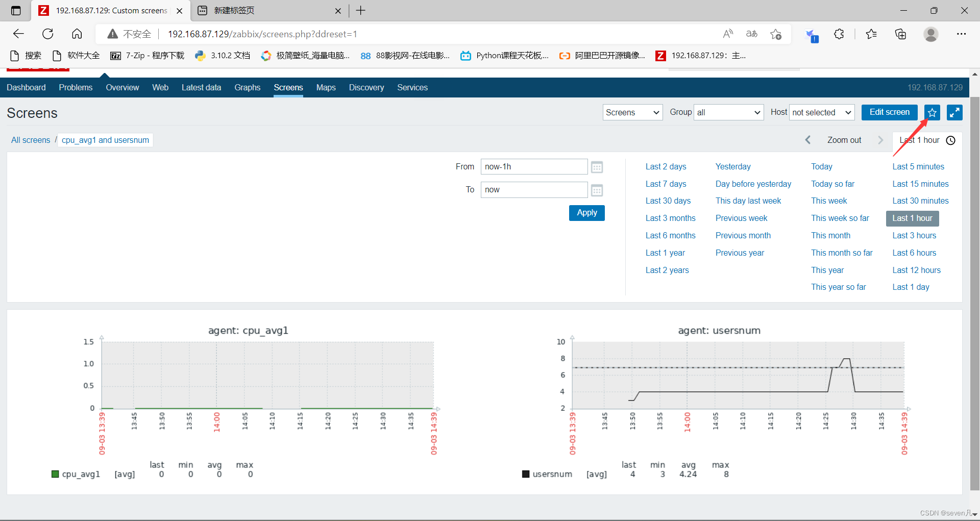Click the Apply button
Screen dimensions: 980x521
[x=586, y=213]
